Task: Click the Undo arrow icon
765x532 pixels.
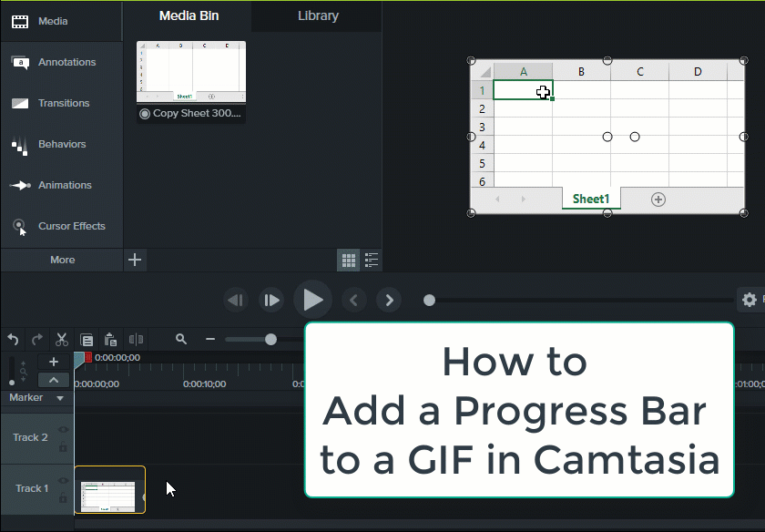Action: coord(13,339)
